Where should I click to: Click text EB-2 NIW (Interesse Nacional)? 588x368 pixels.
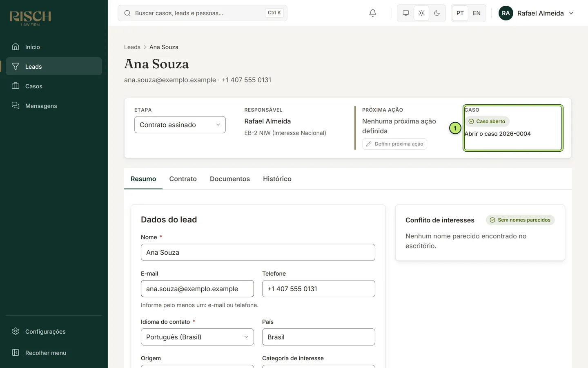point(285,133)
